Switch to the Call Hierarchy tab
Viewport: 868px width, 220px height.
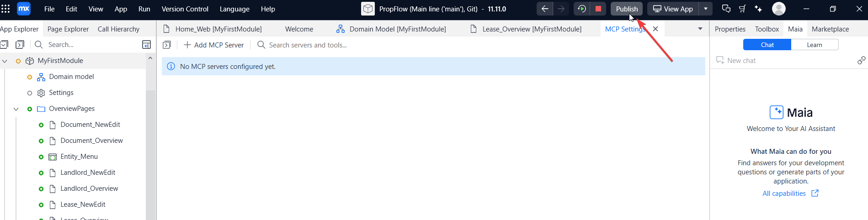pos(118,29)
